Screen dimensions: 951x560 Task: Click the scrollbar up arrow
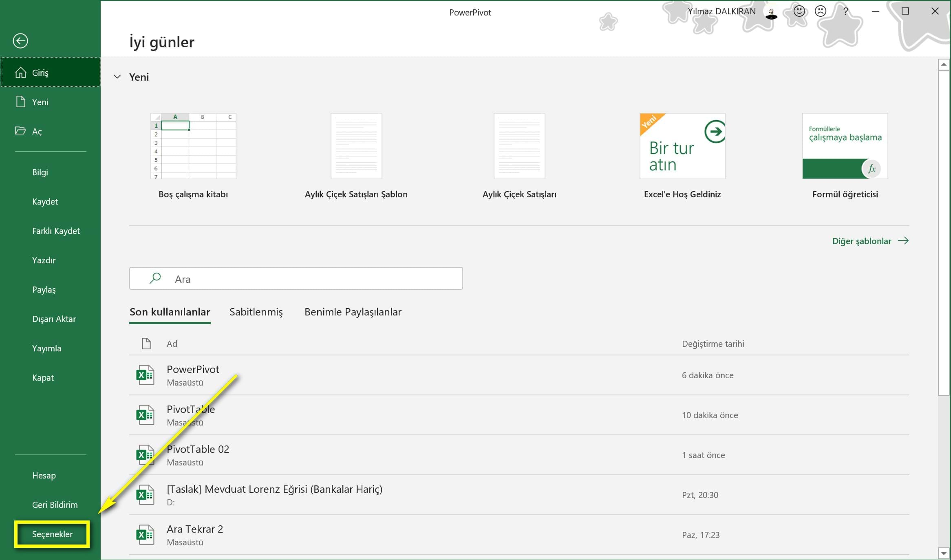[944, 64]
